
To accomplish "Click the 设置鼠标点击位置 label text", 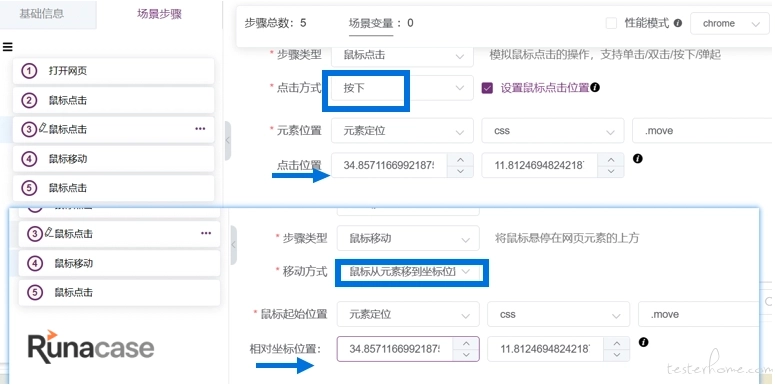I will click(545, 88).
